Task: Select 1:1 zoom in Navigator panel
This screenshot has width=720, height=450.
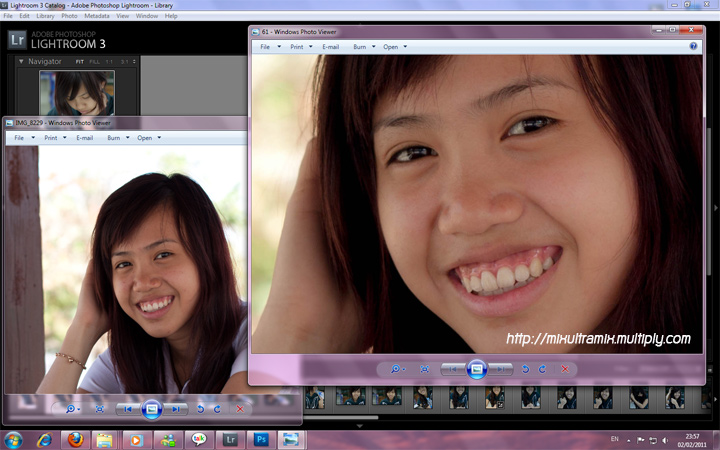Action: 109,62
